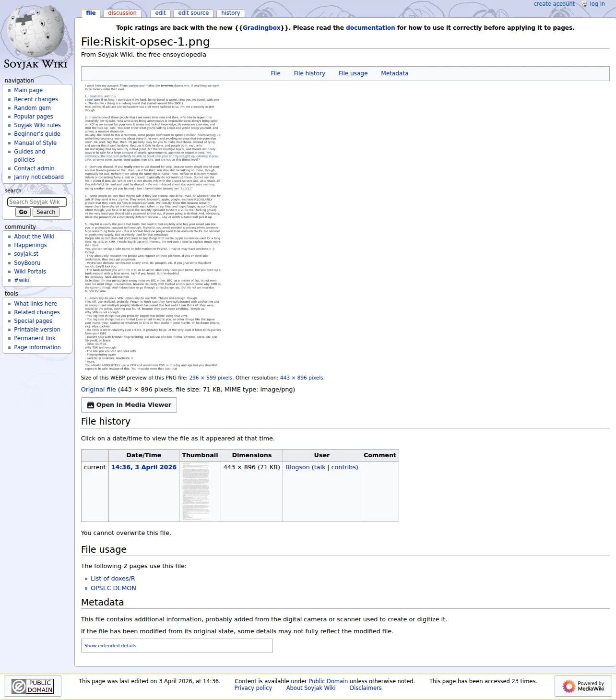This screenshot has width=616, height=700.
Task: Open SoyBooru link
Action: [27, 263]
